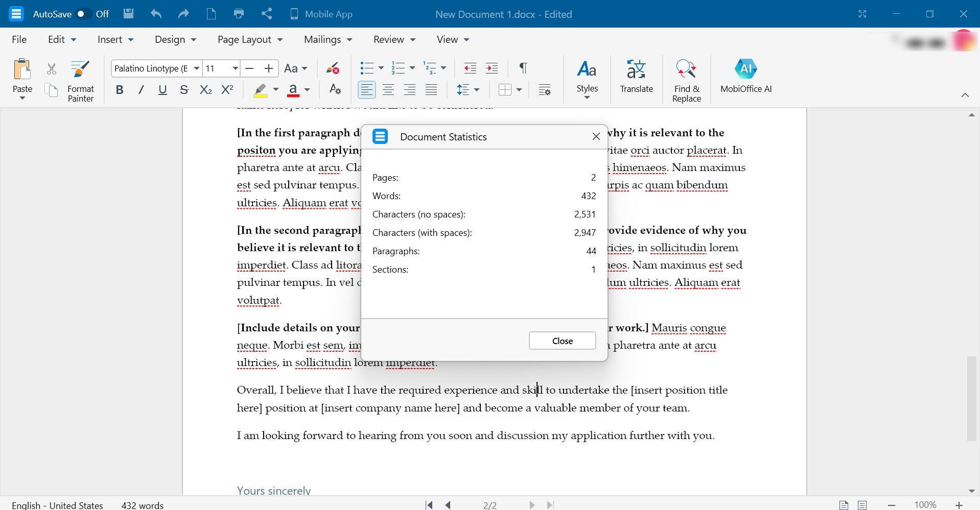Viewport: 980px width, 510px height.
Task: Increase font size with plus button
Action: point(269,68)
